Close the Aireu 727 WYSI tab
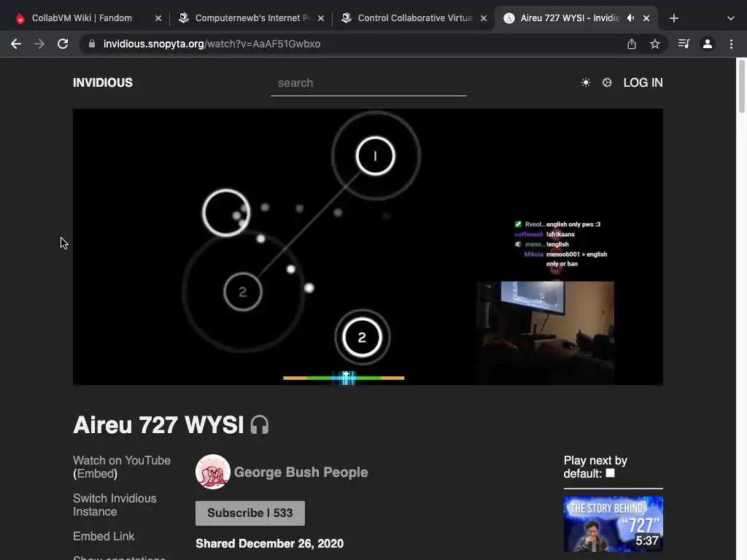 pyautogui.click(x=646, y=18)
